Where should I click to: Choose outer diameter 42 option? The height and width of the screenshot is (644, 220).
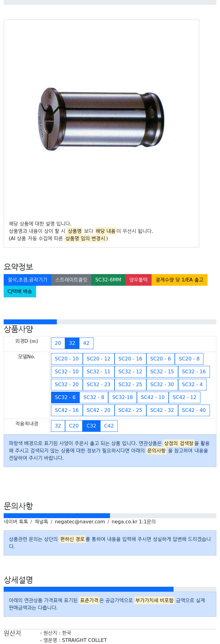click(86, 343)
